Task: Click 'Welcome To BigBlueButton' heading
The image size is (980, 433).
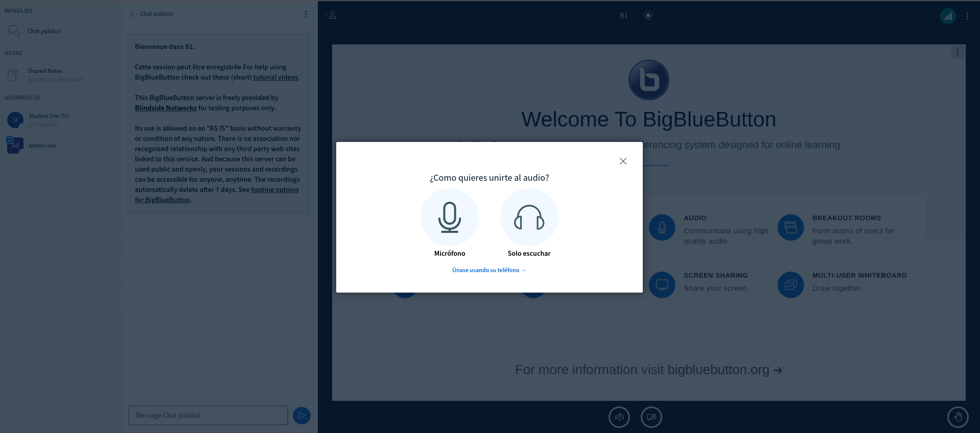Action: pyautogui.click(x=648, y=119)
